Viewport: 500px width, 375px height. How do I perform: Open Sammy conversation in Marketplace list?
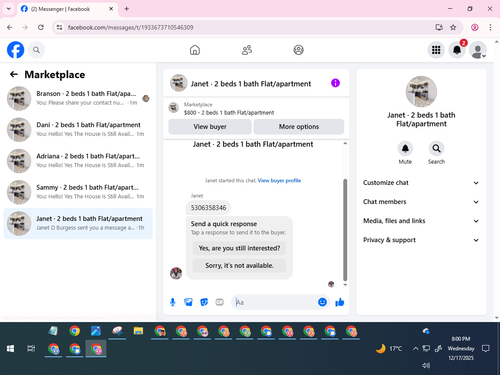pyautogui.click(x=78, y=192)
